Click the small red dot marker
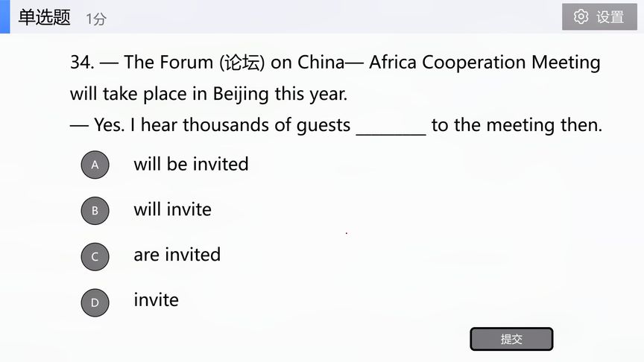This screenshot has height=362, width=644. point(347,233)
